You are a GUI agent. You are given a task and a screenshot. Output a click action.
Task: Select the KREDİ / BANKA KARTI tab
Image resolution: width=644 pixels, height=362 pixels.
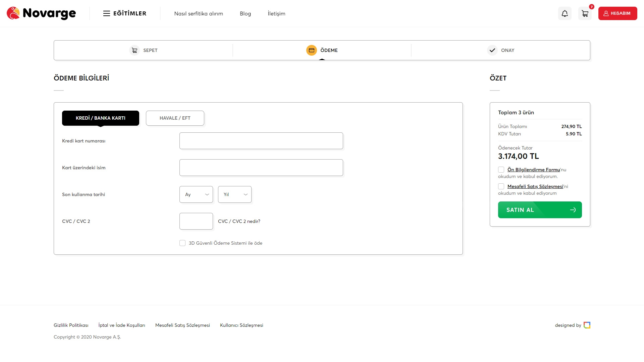coord(101,118)
